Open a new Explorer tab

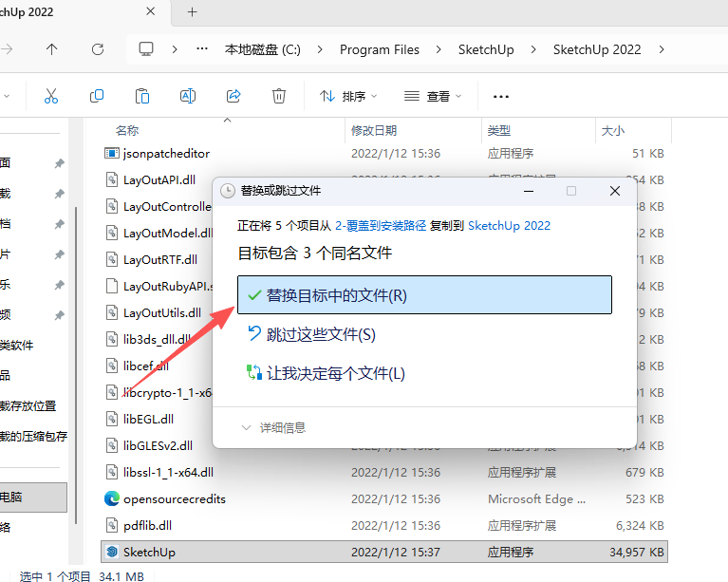pos(193,12)
